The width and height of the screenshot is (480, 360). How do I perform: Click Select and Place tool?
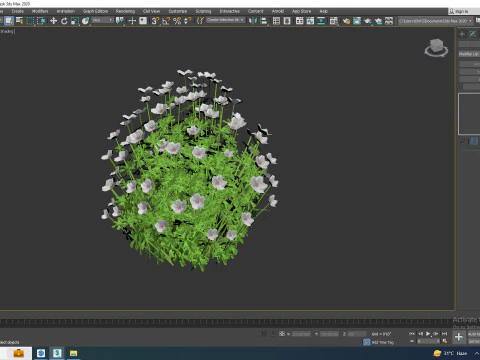coord(86,21)
